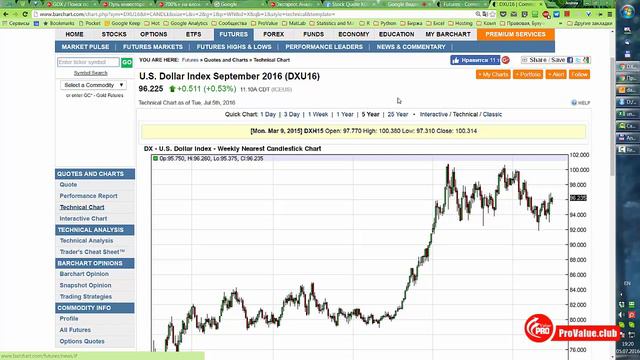Click the Windows Start orb
This screenshot has height=360, width=640.
pyautogui.click(x=627, y=11)
